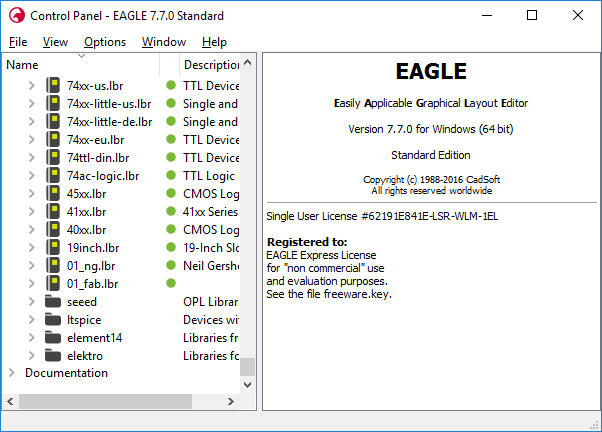This screenshot has height=432, width=602.
Task: Click the 45xx.lbr library book icon
Action: pos(53,194)
